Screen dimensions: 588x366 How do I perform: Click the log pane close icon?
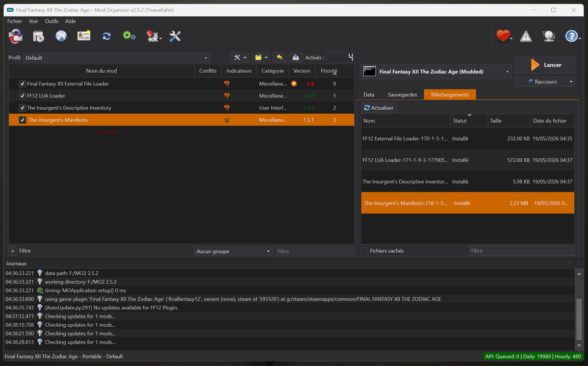point(579,264)
